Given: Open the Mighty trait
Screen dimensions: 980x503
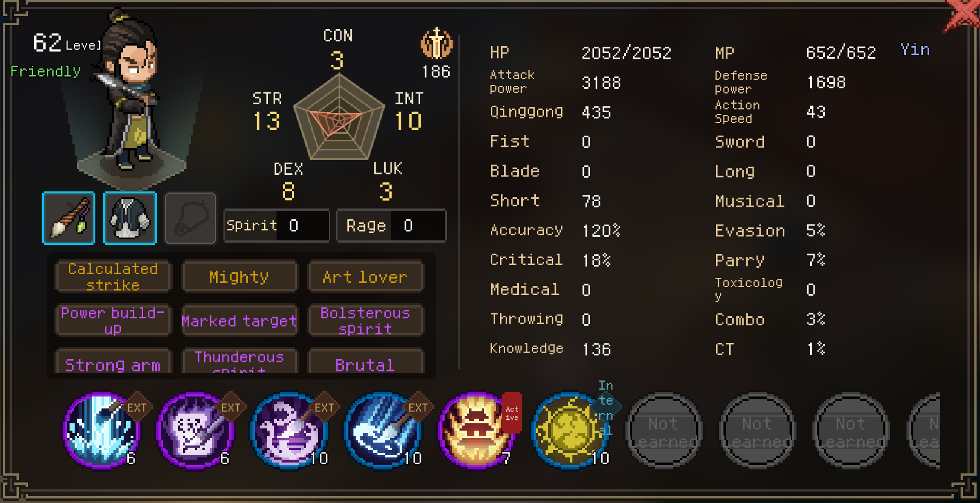Looking at the screenshot, I should click(239, 277).
